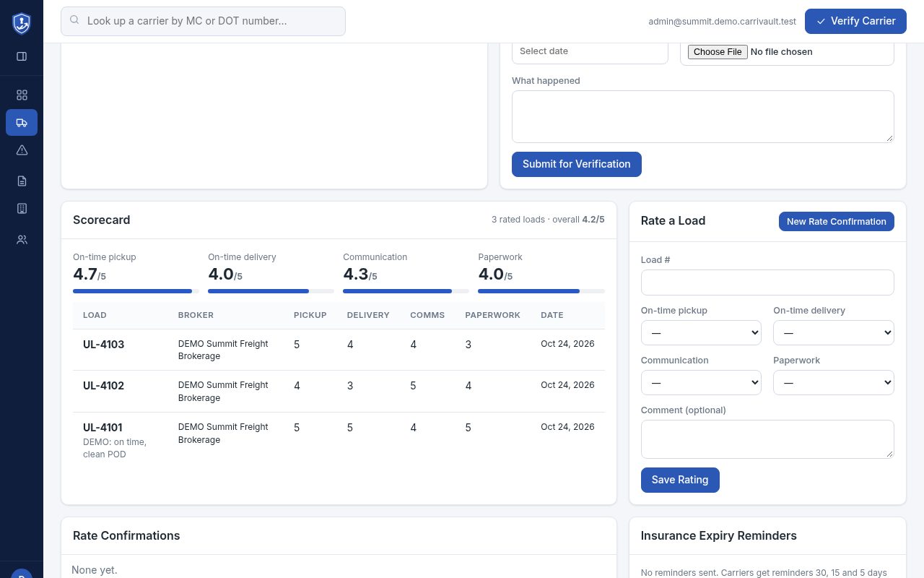Click the Choose File button
The width and height of the screenshot is (924, 578).
718,52
